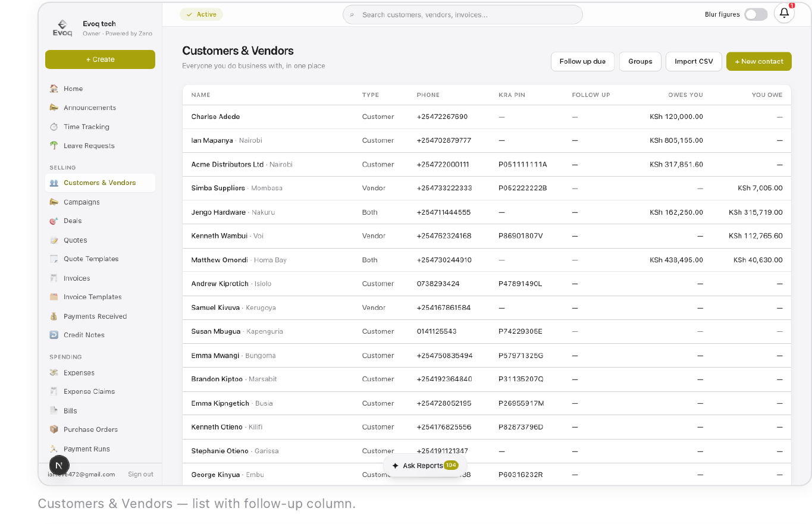Click the Purchase Orders box icon
This screenshot has height=524, width=812.
54,429
